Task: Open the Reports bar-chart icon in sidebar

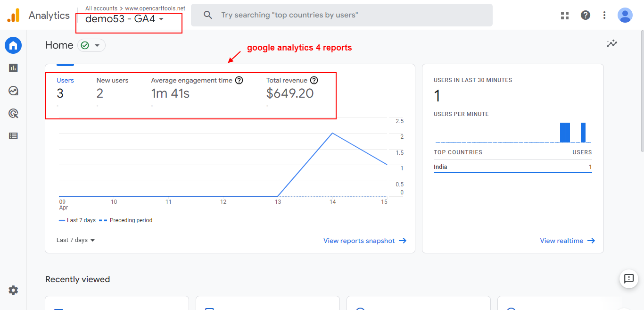Action: 13,68
